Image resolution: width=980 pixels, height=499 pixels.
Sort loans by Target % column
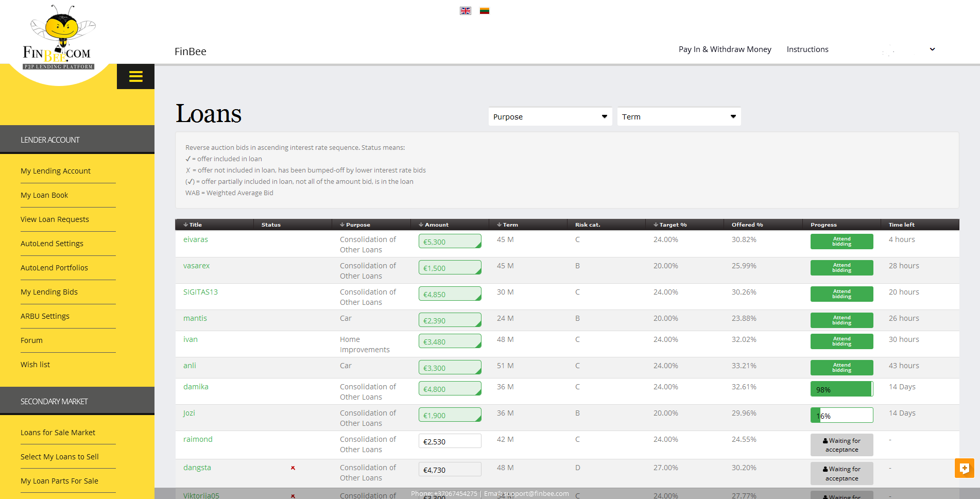[x=670, y=225]
